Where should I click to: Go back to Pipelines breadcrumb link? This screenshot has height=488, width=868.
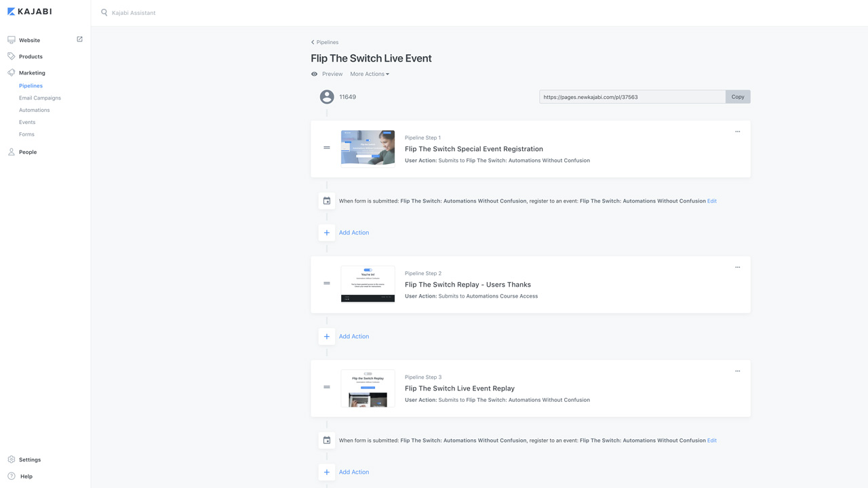pyautogui.click(x=328, y=42)
